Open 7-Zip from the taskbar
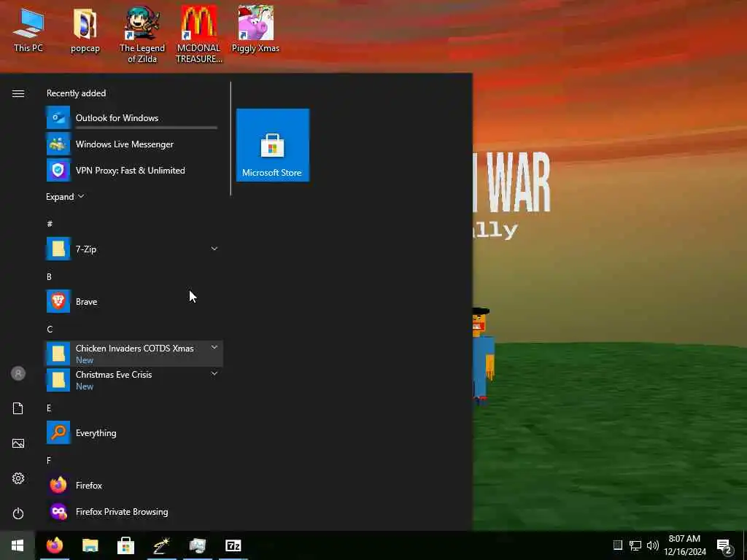 (233, 545)
